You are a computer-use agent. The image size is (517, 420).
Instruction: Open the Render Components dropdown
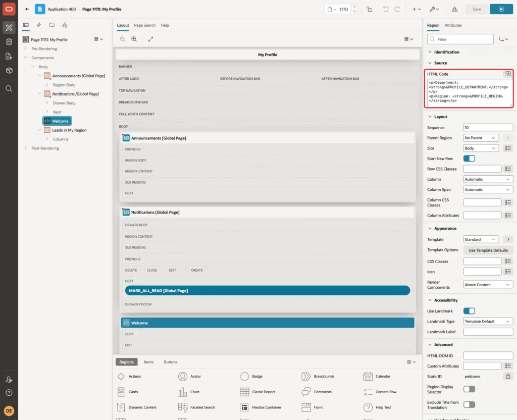(488, 285)
